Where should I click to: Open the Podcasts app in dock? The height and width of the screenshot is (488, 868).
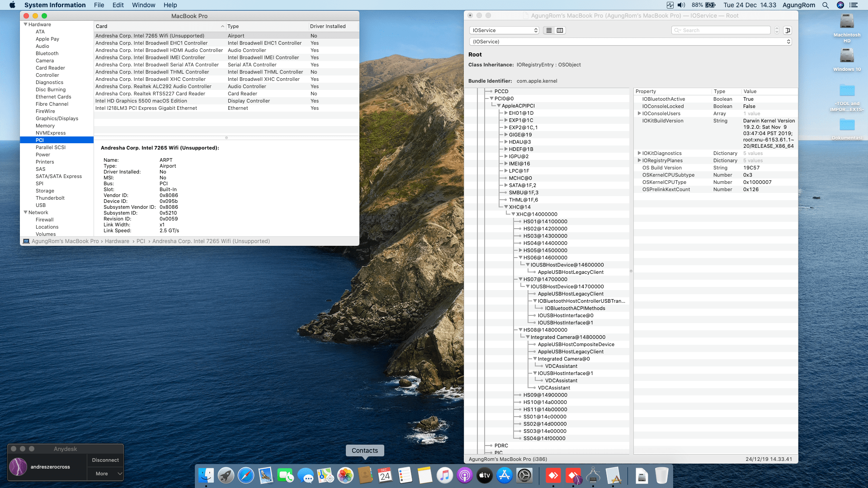[x=464, y=475]
